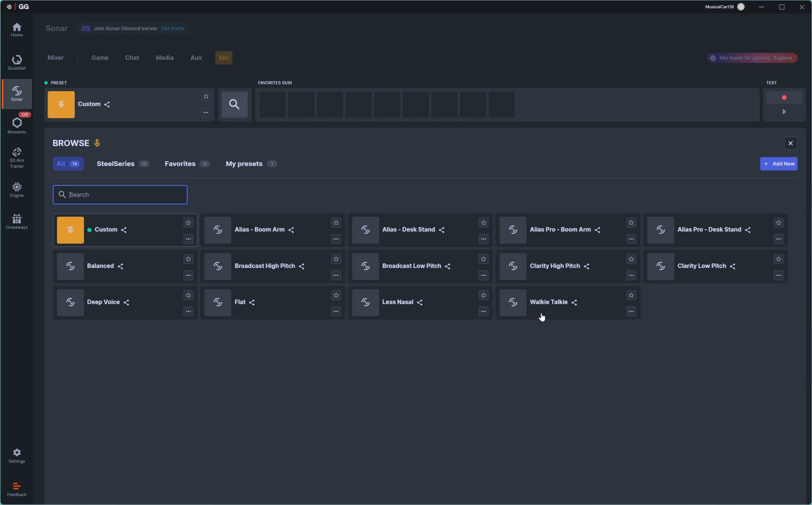Open more options for Balanced preset
The image size is (812, 505).
[x=188, y=275]
